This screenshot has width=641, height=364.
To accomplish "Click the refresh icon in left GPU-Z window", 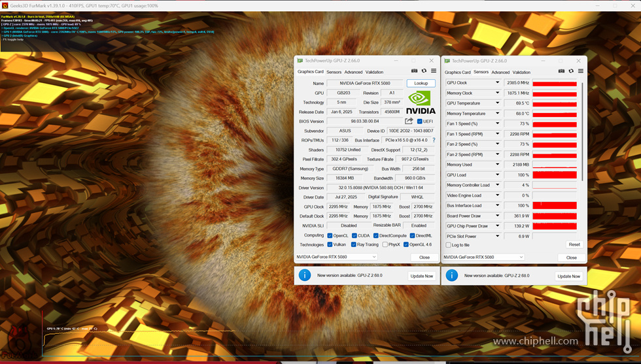I will [x=424, y=71].
